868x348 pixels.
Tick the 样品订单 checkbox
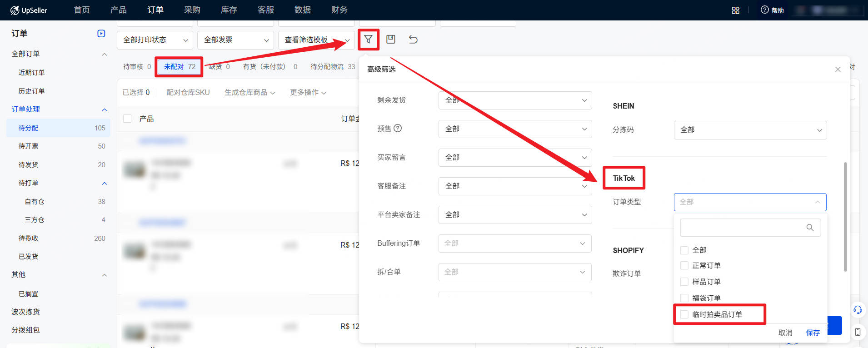684,282
